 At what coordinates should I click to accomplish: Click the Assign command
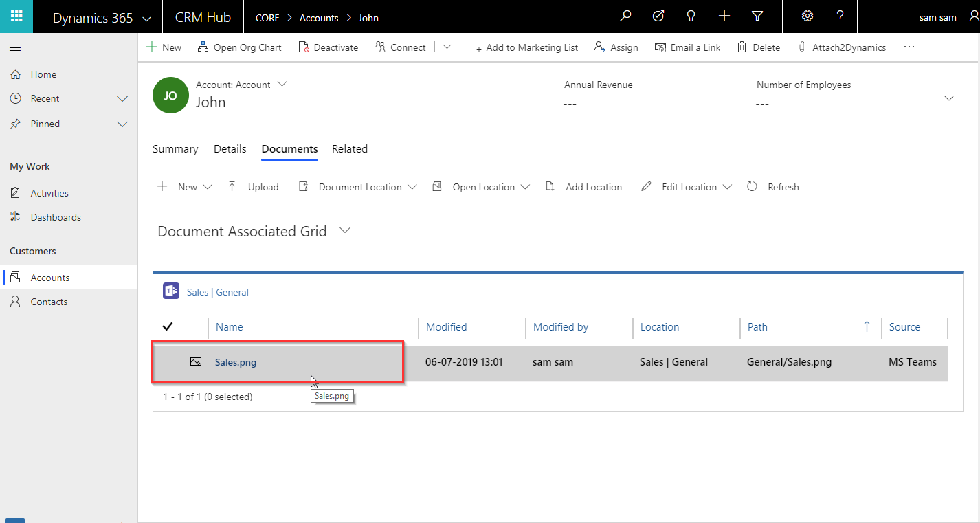point(616,47)
